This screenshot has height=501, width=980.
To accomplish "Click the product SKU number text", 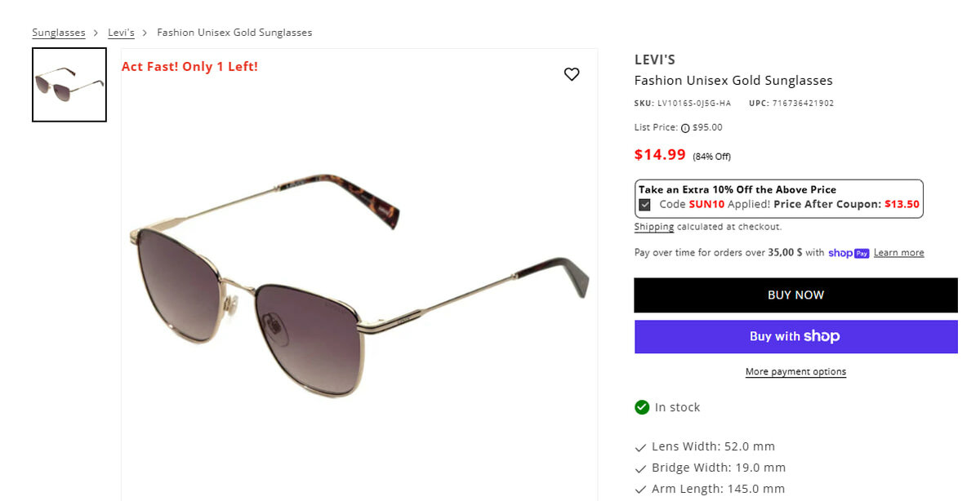I will [693, 104].
